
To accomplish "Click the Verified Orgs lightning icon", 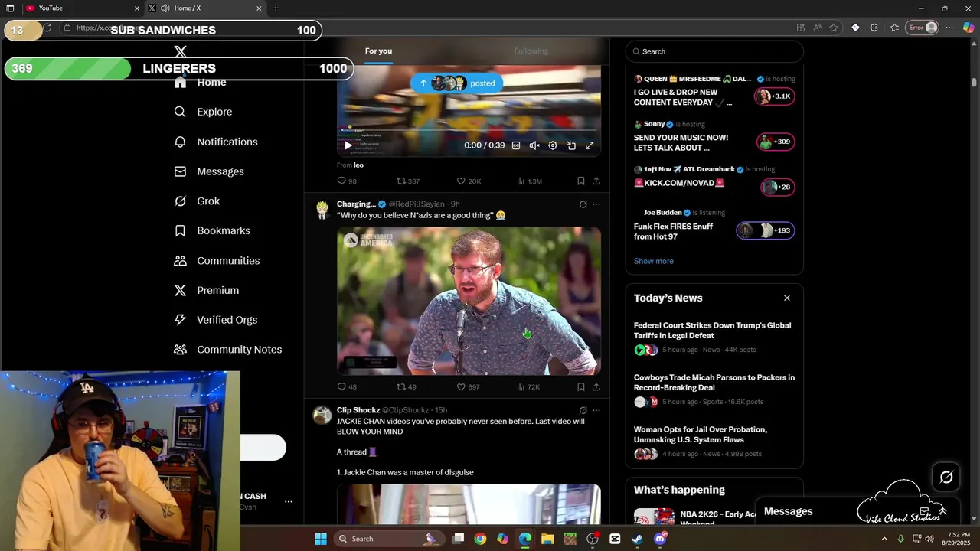I will [x=180, y=320].
